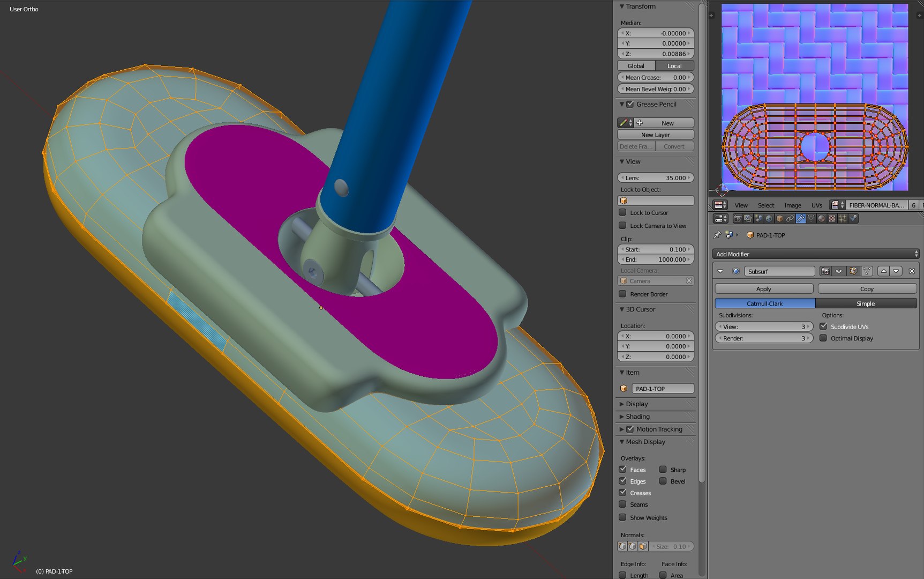Enable the Render Border checkbox
Viewport: 924px width, 579px height.
pos(622,294)
